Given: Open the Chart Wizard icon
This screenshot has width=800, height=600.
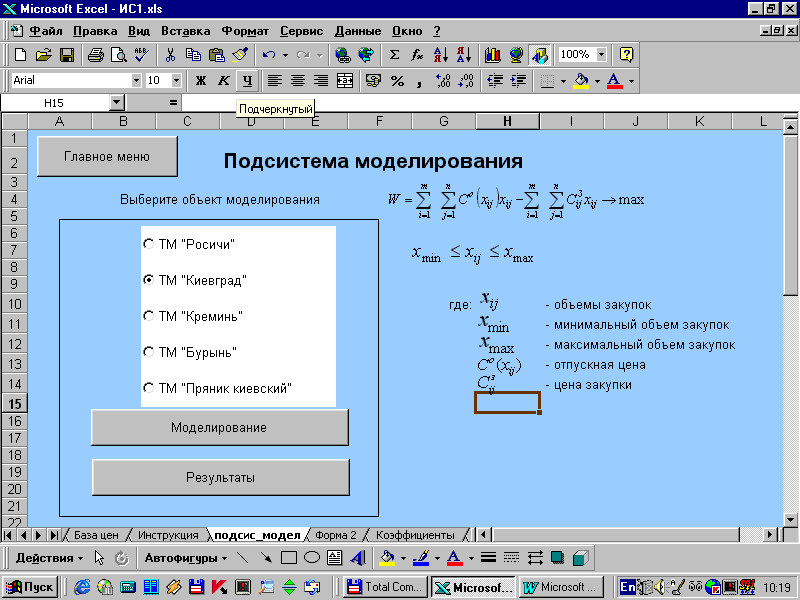Looking at the screenshot, I should (492, 55).
